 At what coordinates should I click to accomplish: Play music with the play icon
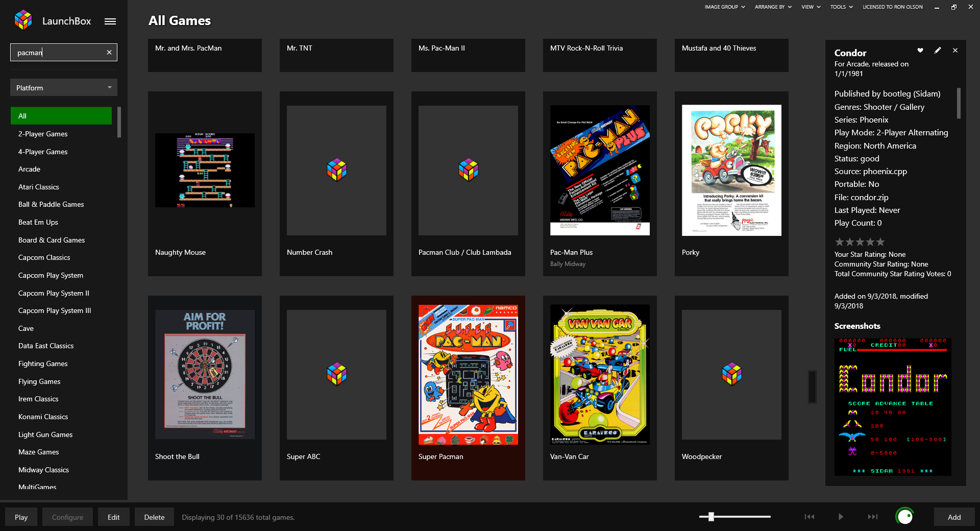(841, 517)
